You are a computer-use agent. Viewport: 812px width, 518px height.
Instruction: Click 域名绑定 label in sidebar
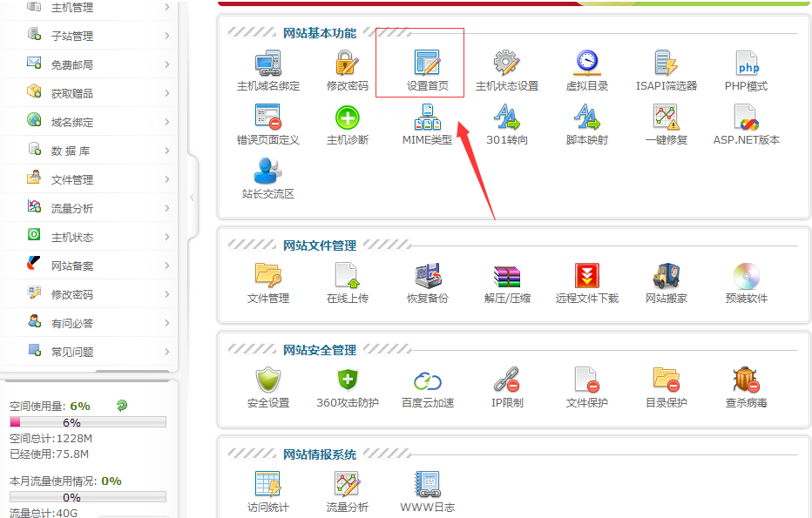72,122
